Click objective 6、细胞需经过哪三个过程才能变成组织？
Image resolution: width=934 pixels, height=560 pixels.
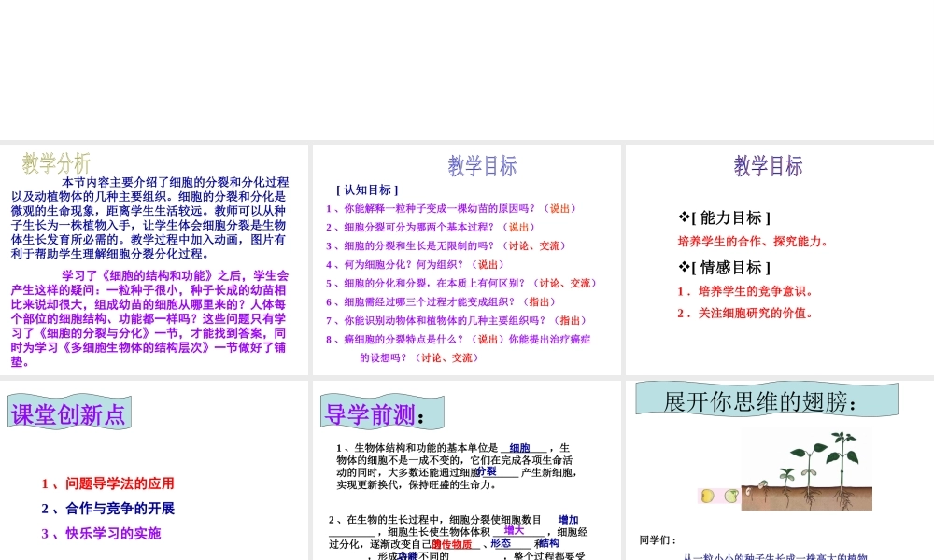440,302
